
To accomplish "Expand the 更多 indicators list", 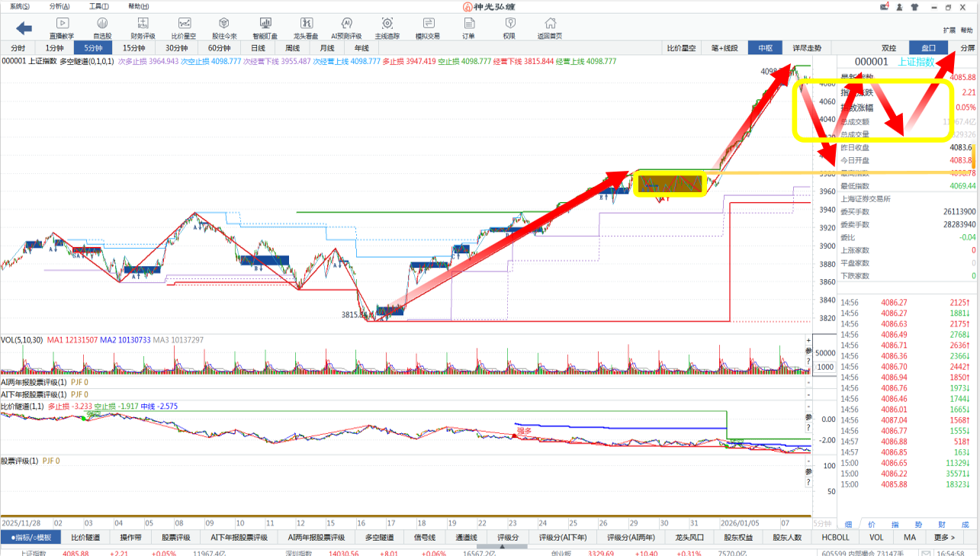I will tap(944, 538).
